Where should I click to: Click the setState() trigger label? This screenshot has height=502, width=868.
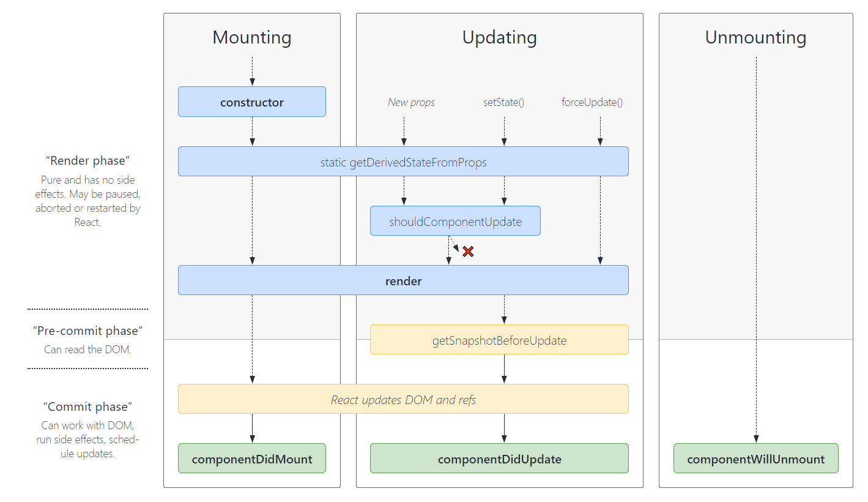(503, 102)
